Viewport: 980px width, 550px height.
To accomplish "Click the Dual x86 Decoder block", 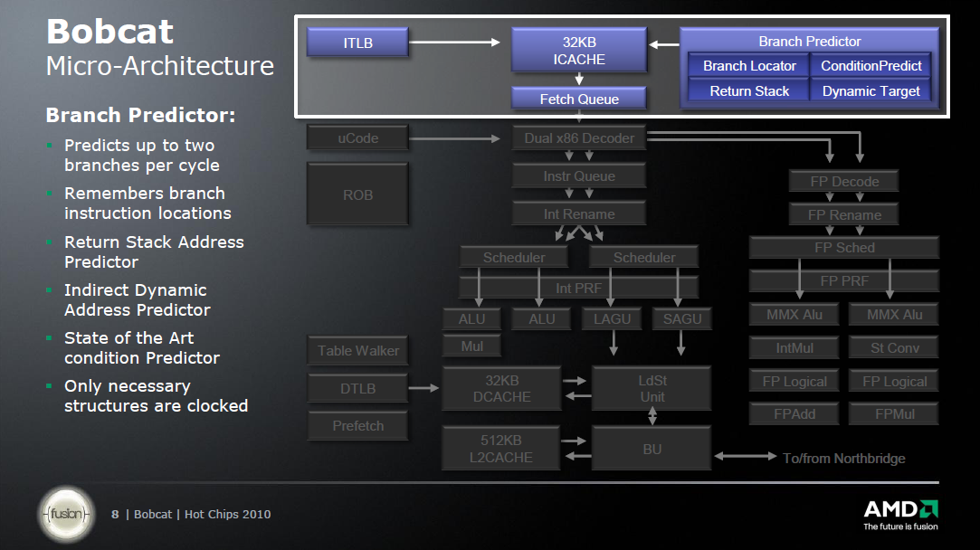I will [579, 138].
